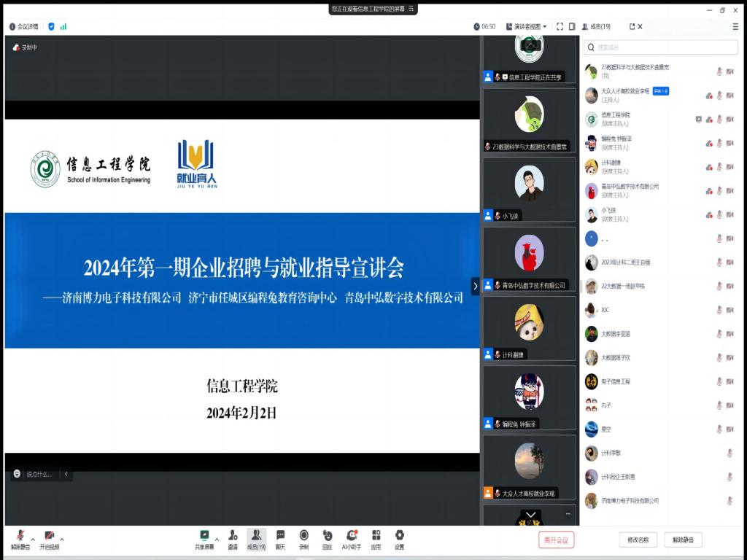Close the members panel with X
This screenshot has width=747, height=560.
tap(640, 27)
